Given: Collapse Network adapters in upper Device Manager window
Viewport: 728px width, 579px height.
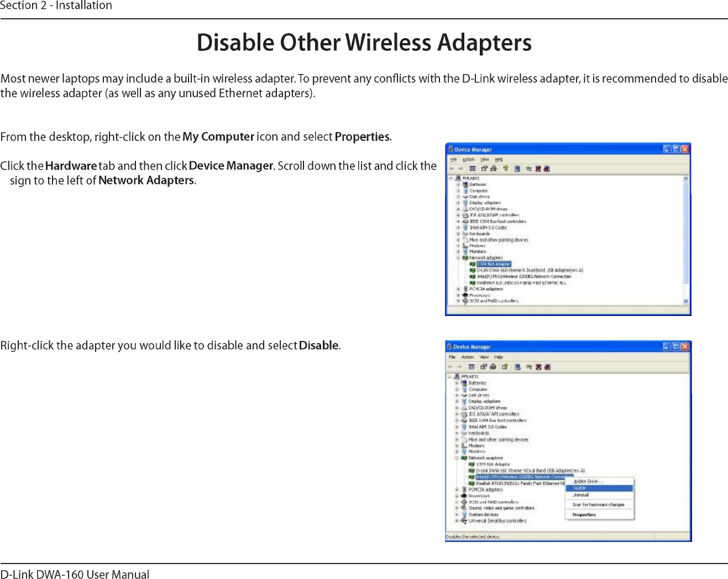Looking at the screenshot, I should click(x=458, y=258).
